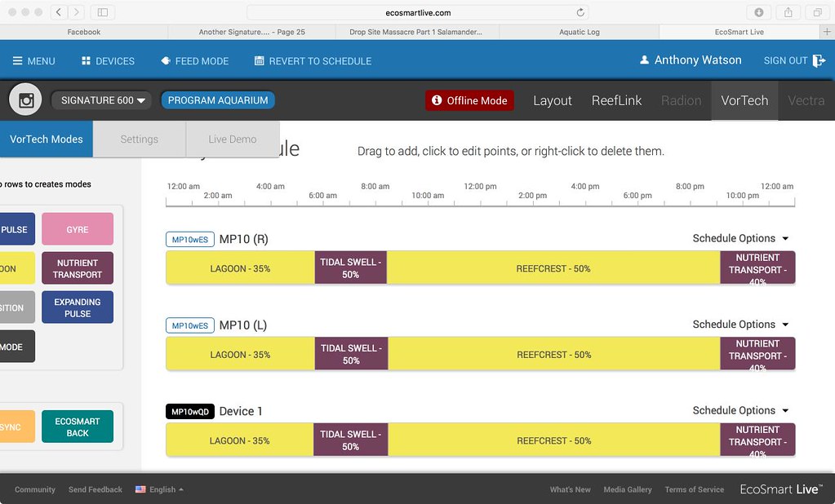Click LAGOON - 35% segment on Device 1
The width and height of the screenshot is (835, 504).
point(240,440)
